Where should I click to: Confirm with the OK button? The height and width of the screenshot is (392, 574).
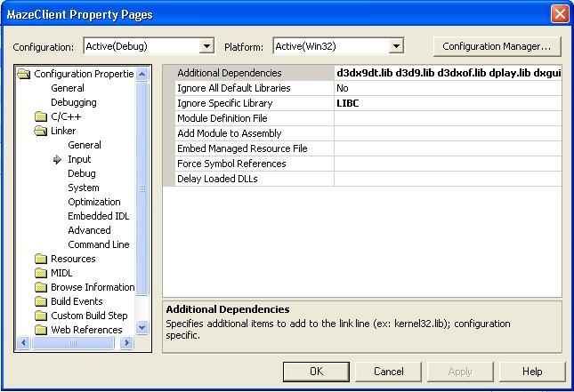tap(316, 372)
